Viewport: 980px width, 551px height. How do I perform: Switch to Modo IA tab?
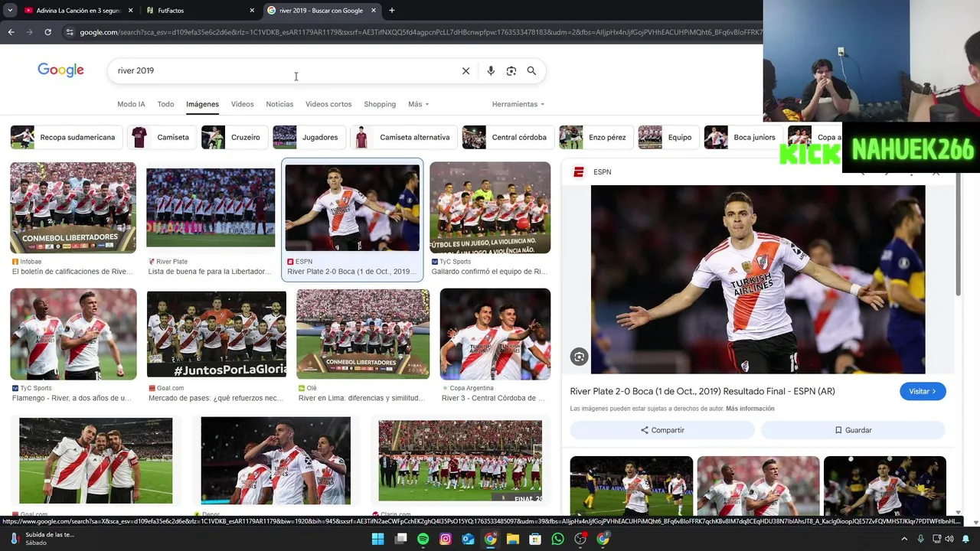(131, 104)
